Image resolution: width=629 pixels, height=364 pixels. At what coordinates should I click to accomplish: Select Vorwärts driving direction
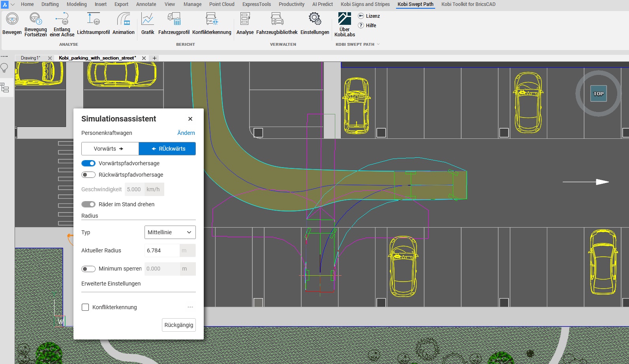(110, 149)
